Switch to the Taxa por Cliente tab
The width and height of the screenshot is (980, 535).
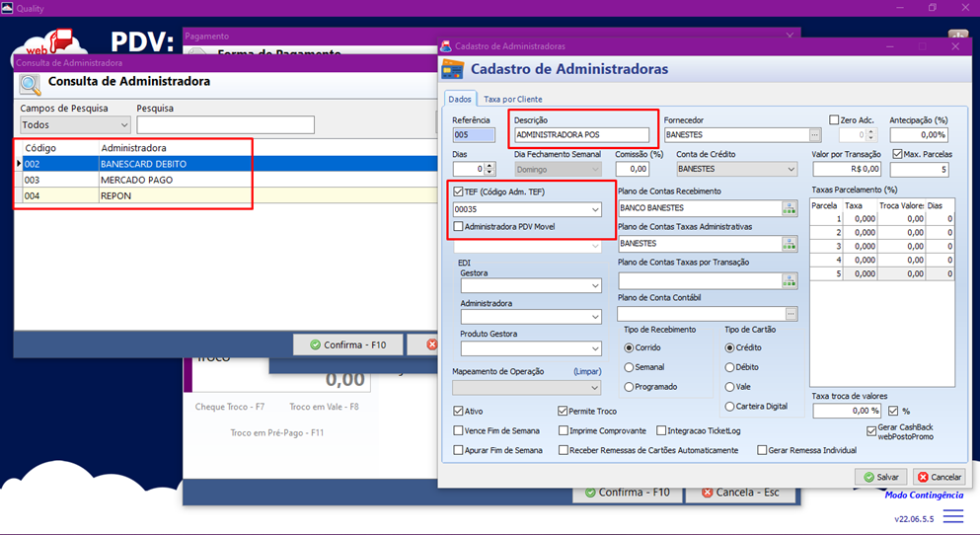[512, 99]
